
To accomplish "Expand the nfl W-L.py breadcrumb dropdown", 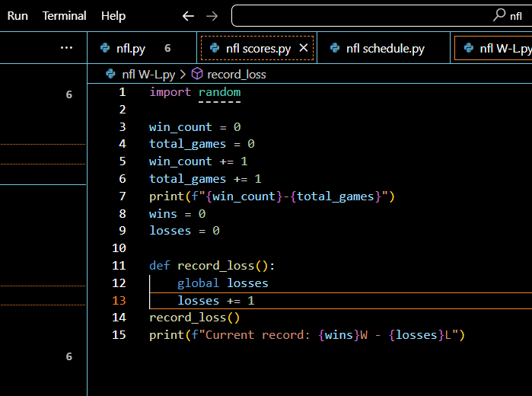I will [x=148, y=75].
